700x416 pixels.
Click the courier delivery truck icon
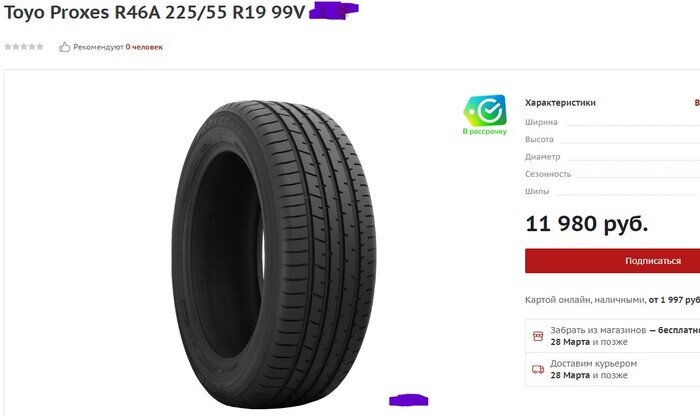(x=538, y=369)
